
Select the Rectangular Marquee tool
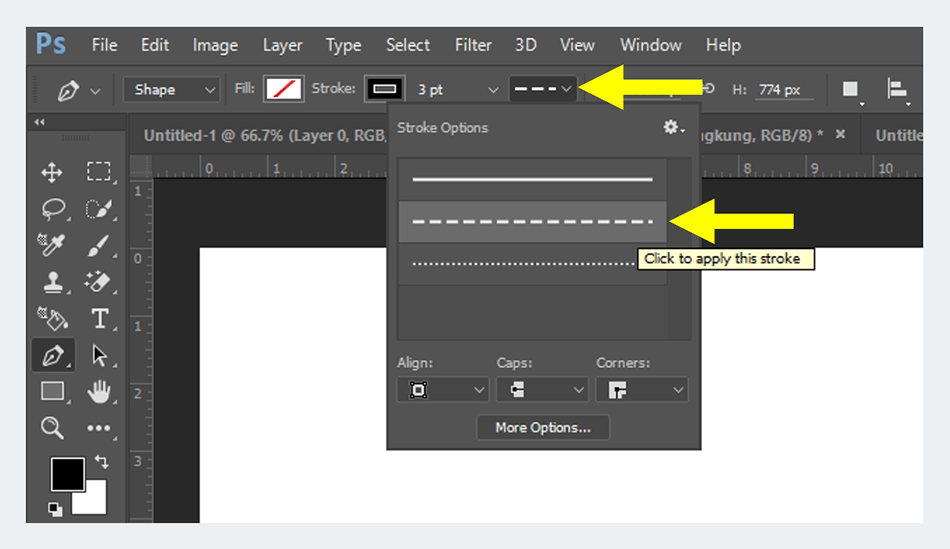click(98, 172)
